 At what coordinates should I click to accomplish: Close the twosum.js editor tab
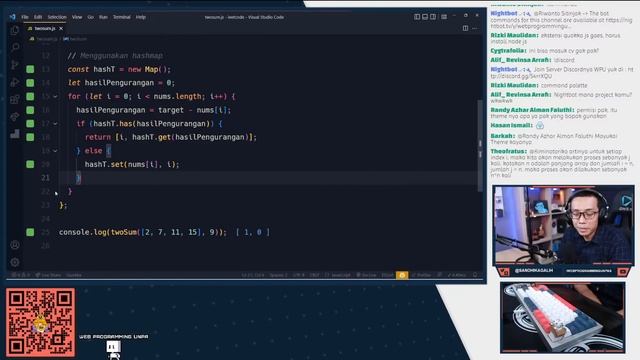coord(61,29)
